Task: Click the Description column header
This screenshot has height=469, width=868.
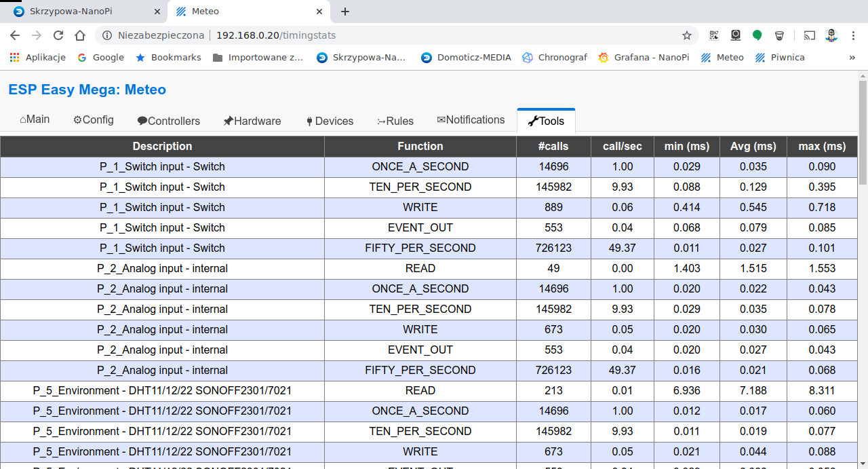Action: tap(162, 146)
